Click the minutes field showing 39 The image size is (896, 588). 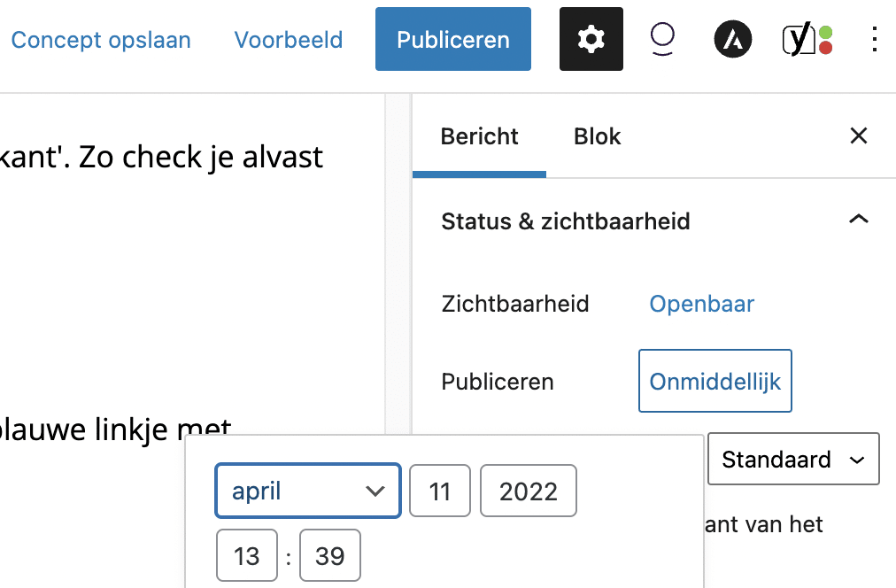tap(329, 556)
